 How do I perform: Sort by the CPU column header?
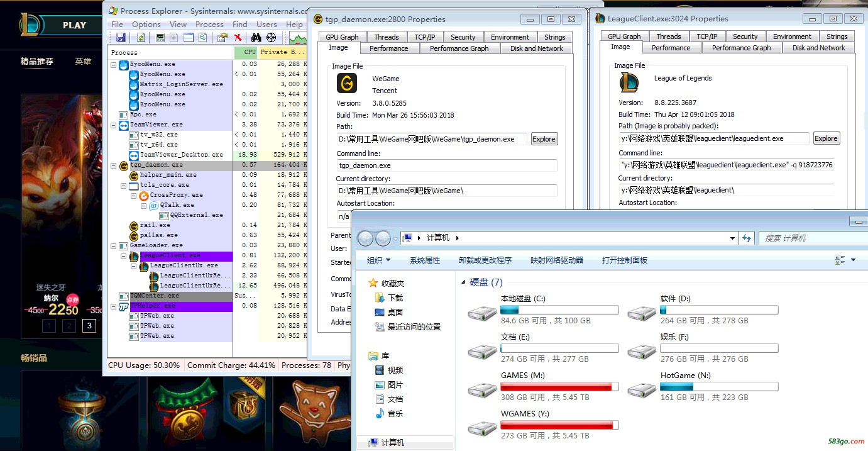coord(245,52)
